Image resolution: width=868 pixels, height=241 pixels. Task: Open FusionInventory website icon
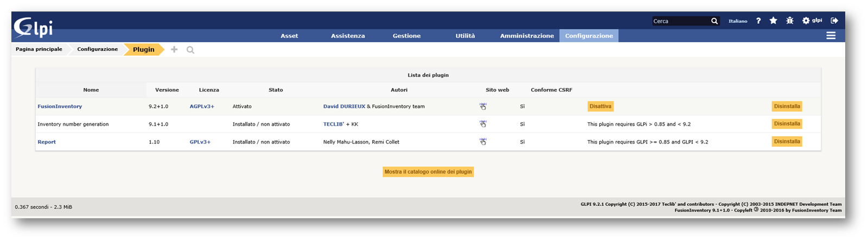(x=483, y=106)
